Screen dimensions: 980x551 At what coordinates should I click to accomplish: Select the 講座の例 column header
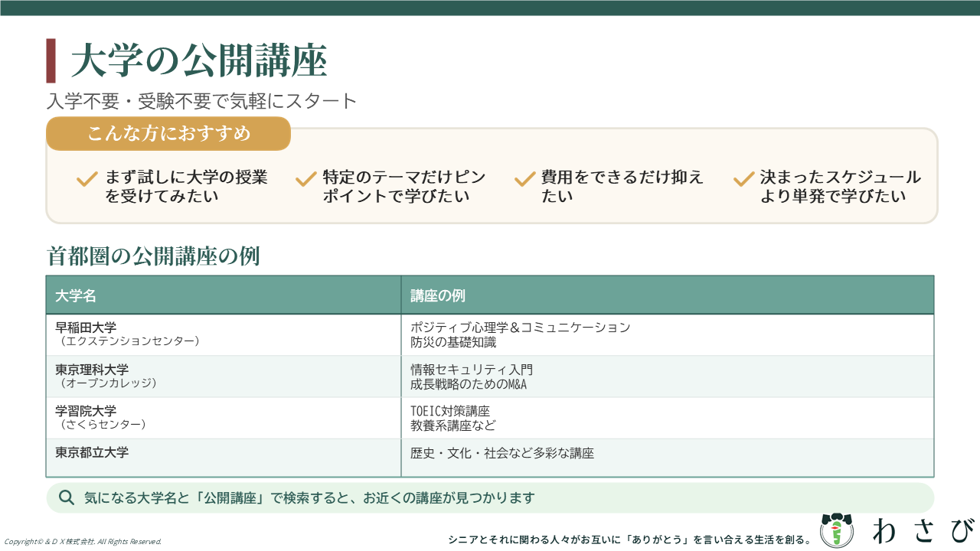click(x=438, y=295)
